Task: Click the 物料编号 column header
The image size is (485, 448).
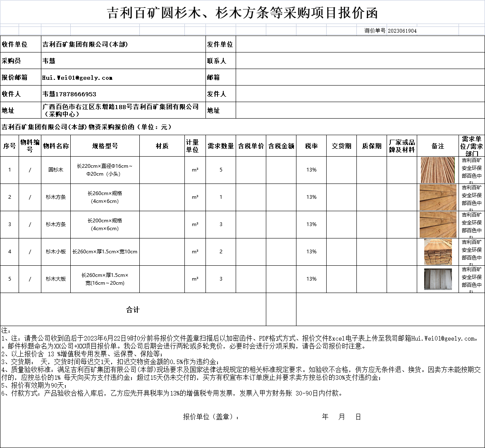Action: click(30, 146)
